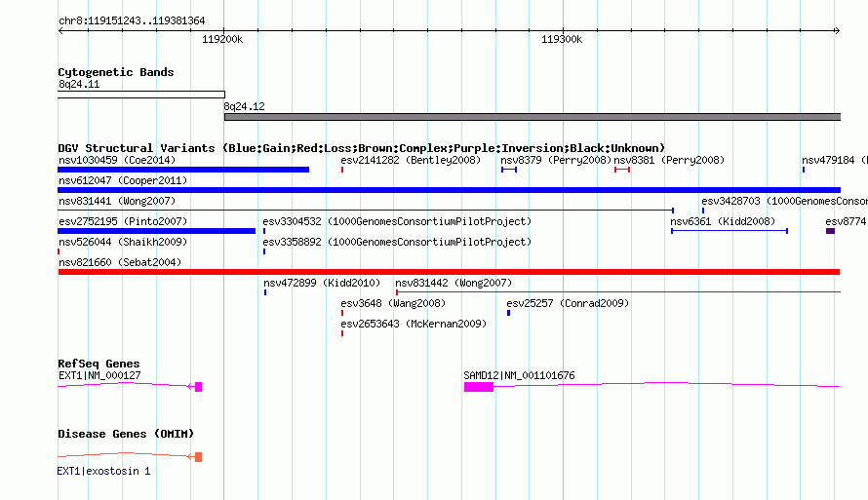Click the orange OMIM EXT1 exon box
The image size is (868, 500).
(199, 457)
